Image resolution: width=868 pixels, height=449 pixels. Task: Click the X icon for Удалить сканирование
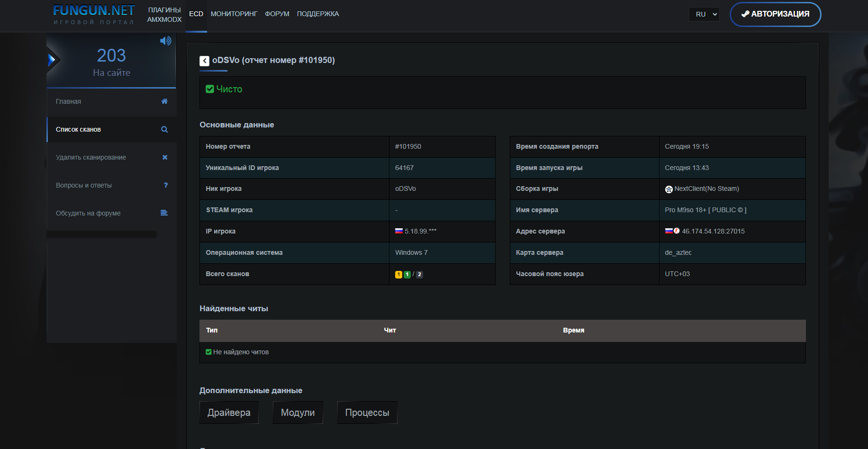point(165,157)
